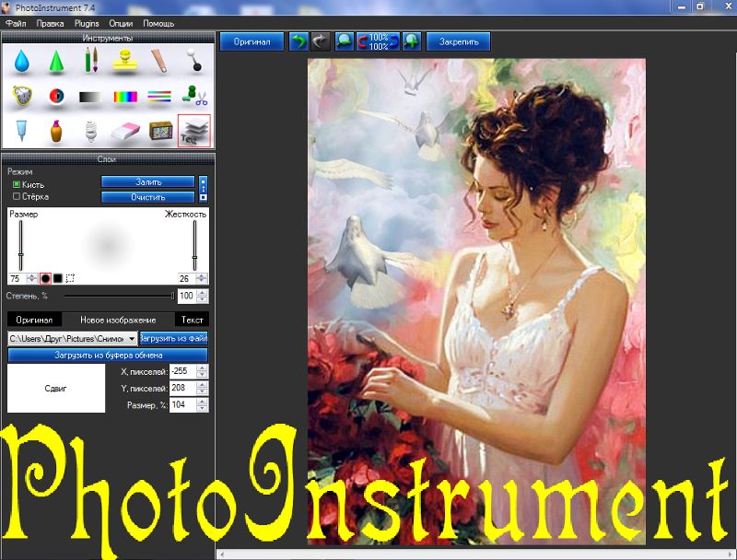
Task: Click the Закрепить button
Action: [x=459, y=41]
